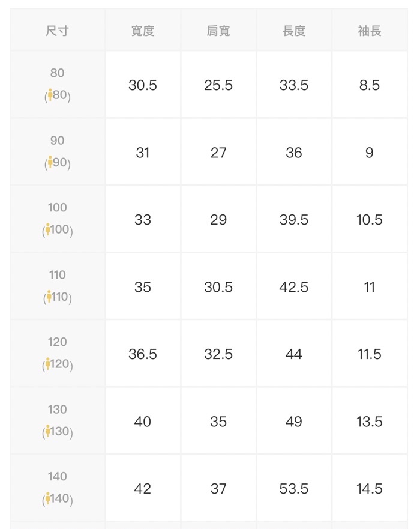
Task: Click the yellow person icon beside 120
Action: click(x=48, y=364)
